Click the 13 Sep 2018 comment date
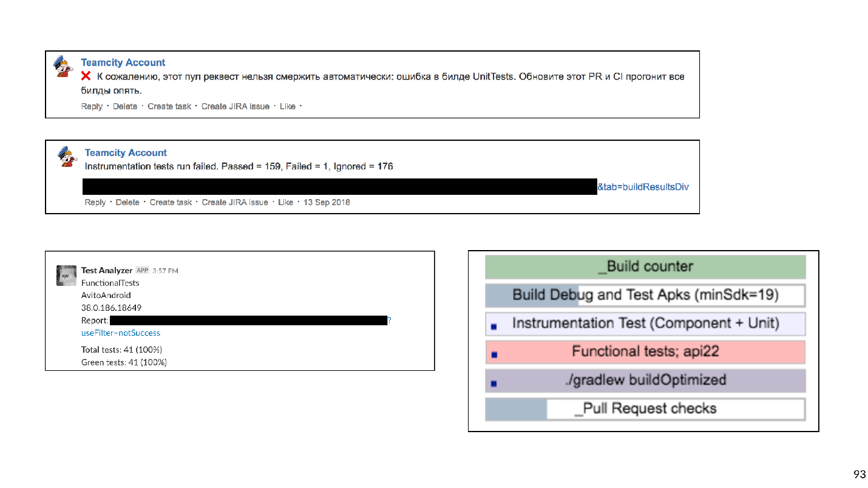 (327, 202)
